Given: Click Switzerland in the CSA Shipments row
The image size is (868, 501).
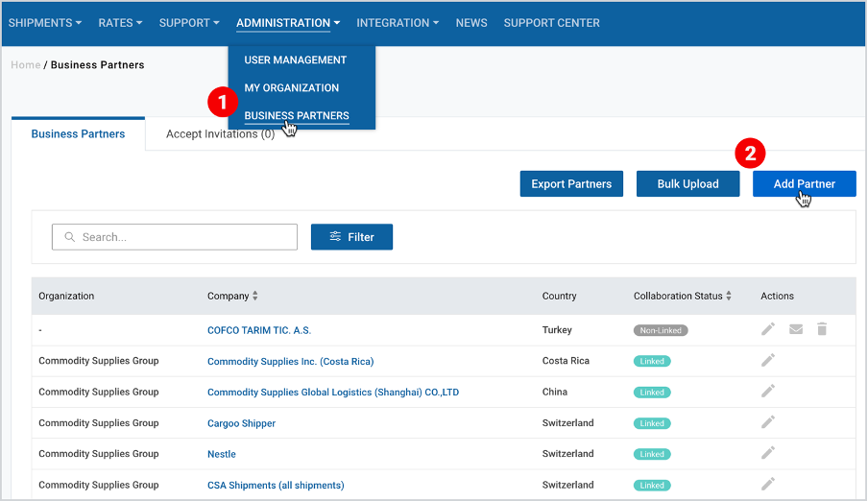Looking at the screenshot, I should pyautogui.click(x=568, y=485).
